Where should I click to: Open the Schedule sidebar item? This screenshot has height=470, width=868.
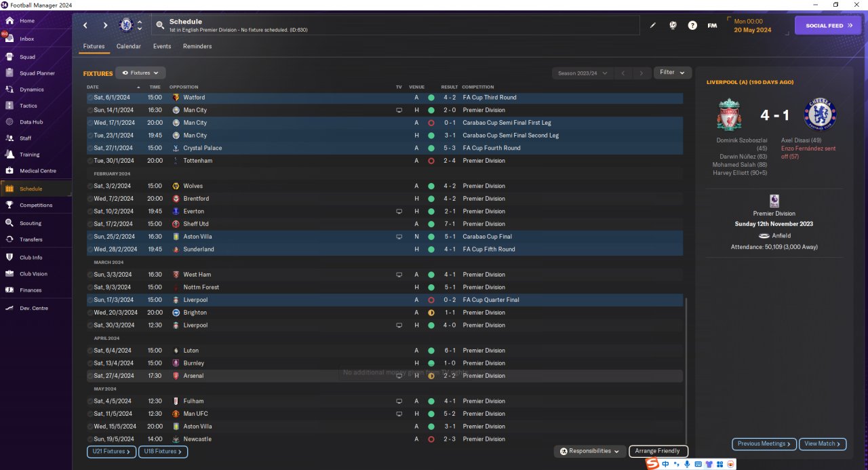click(36, 189)
